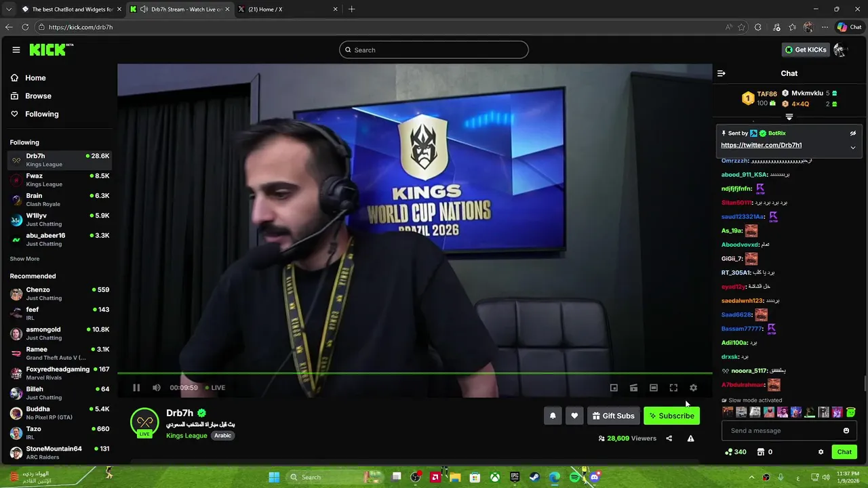Enable mini player mode in video controls

[614, 388]
